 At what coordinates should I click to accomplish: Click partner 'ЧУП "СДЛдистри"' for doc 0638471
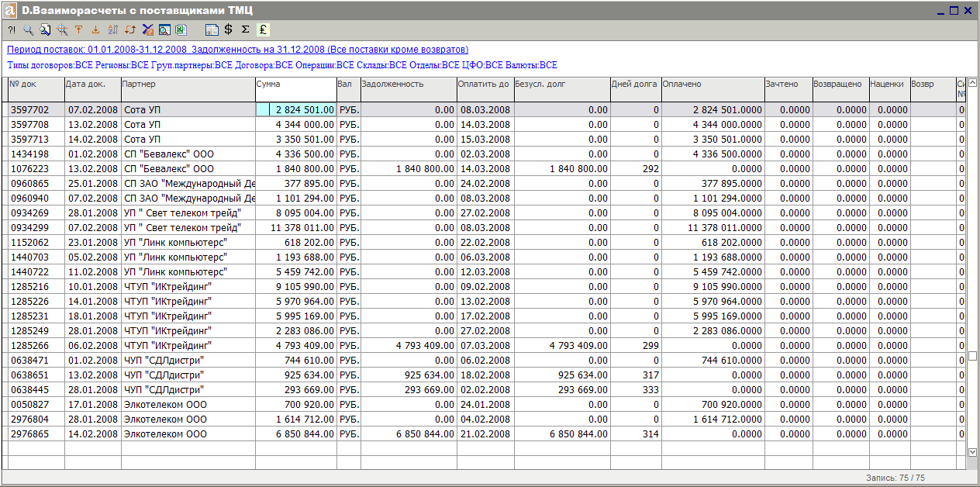(x=188, y=361)
